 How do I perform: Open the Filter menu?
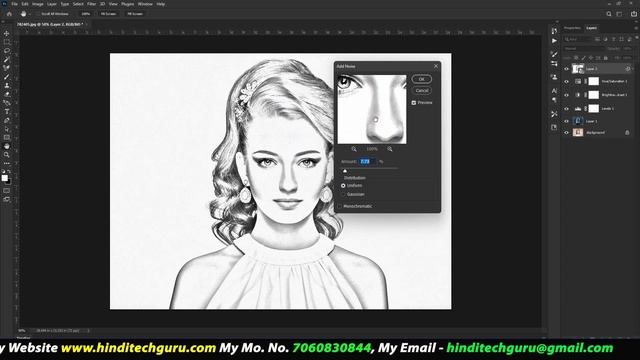click(91, 4)
